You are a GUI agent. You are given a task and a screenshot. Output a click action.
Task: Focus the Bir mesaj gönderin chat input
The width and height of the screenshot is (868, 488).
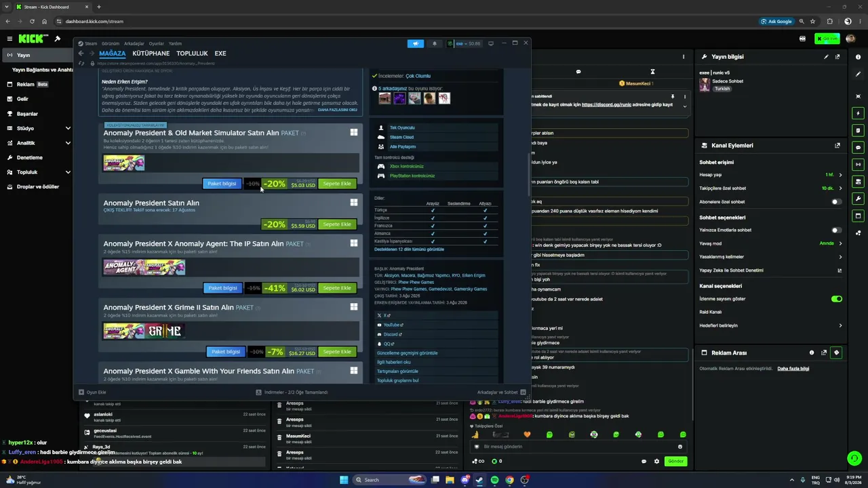578,447
